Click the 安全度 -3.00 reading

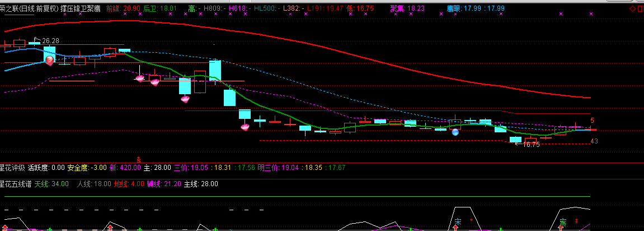(x=87, y=167)
